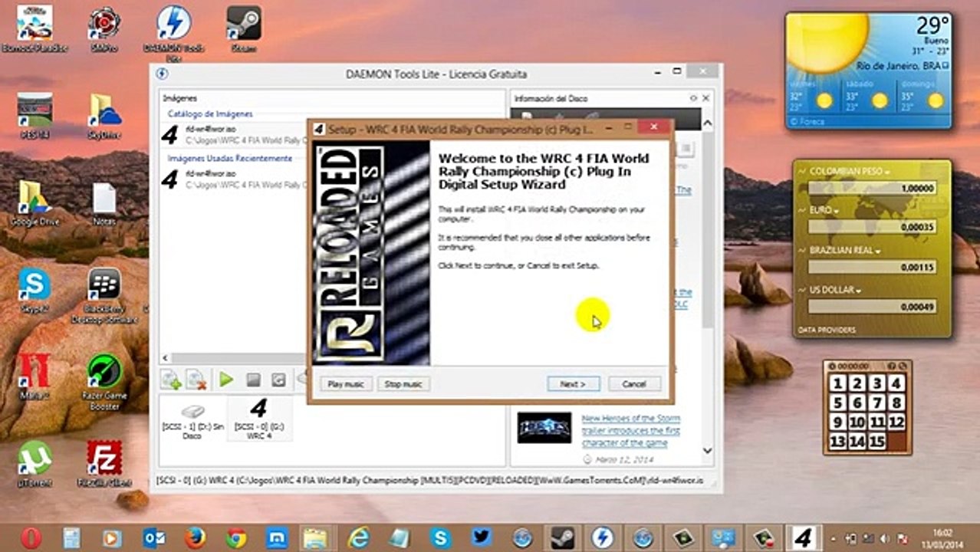
Task: Click Rio de Janeiro, BRA in the weather gadget
Action: [x=898, y=67]
